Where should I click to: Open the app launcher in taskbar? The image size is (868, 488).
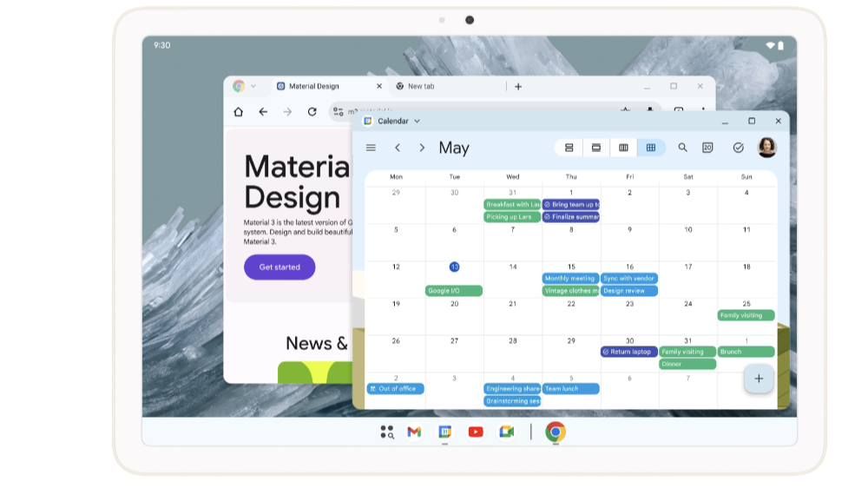point(387,432)
